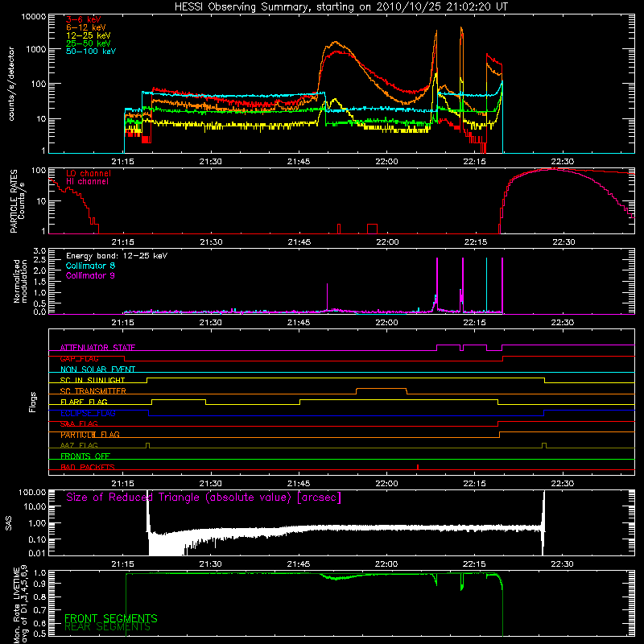Click 'Energy band: 12-25 keV' text
The height and width of the screenshot is (644, 644).
click(x=117, y=256)
